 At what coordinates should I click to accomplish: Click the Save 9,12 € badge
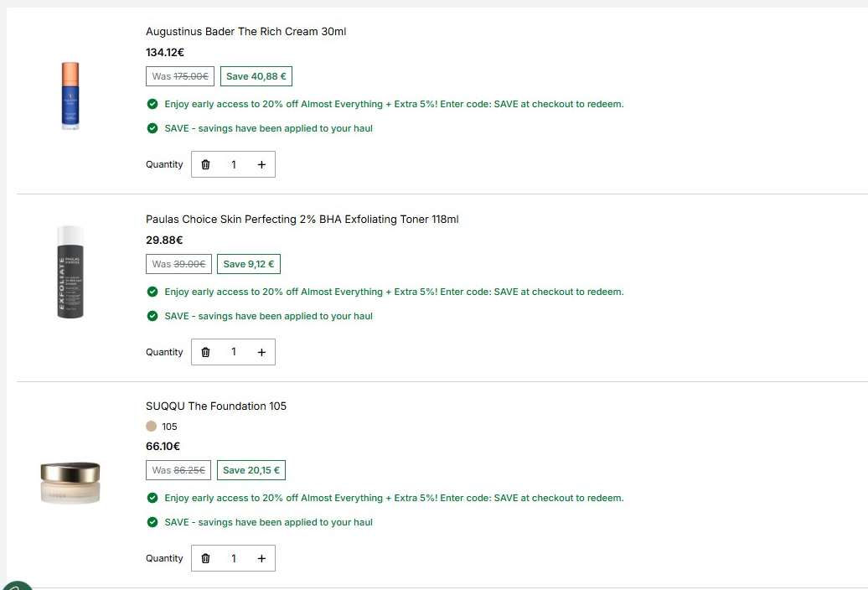[249, 264]
